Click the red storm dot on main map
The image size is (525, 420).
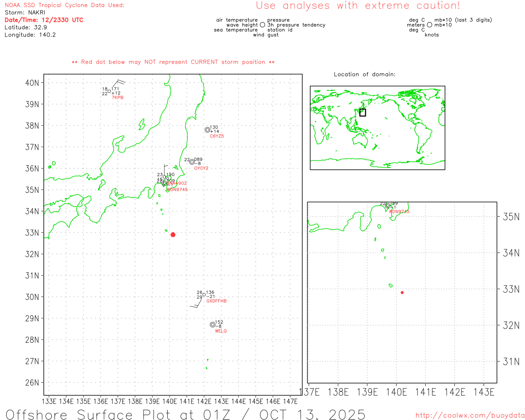click(x=173, y=235)
